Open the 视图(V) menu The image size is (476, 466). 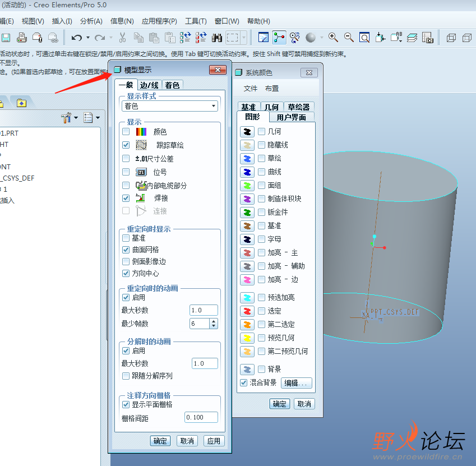[33, 21]
